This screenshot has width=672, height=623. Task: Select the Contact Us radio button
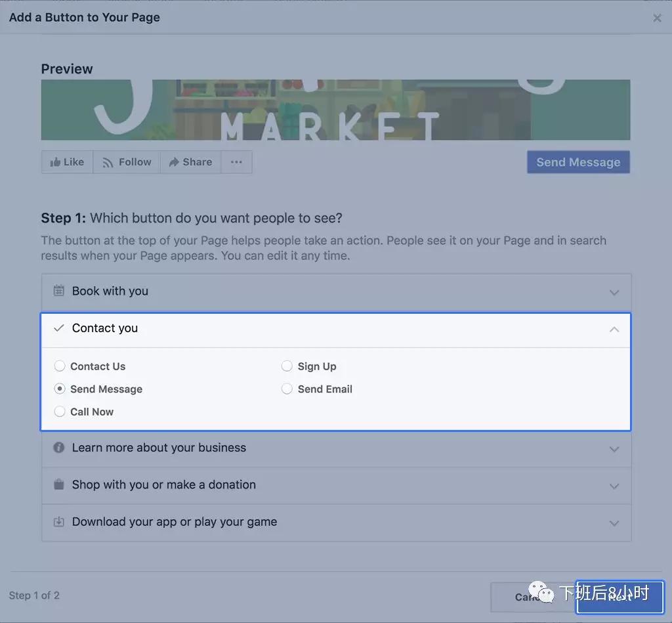[x=60, y=366]
